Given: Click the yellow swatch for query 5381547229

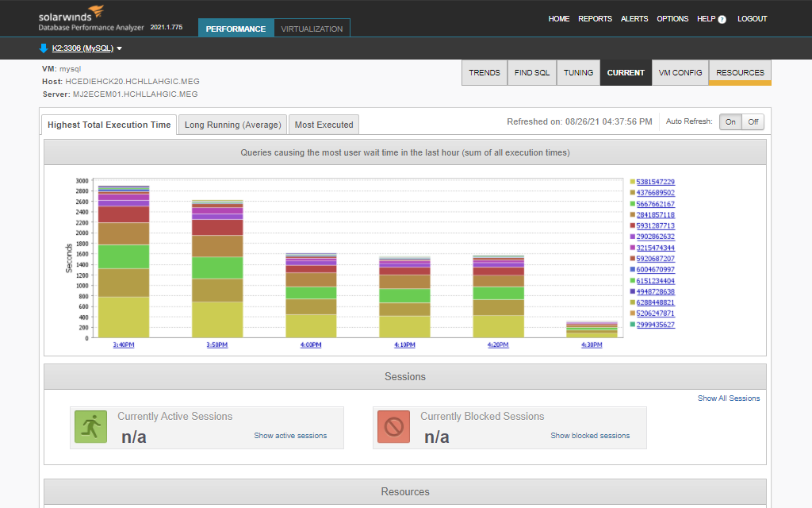Looking at the screenshot, I should point(632,182).
